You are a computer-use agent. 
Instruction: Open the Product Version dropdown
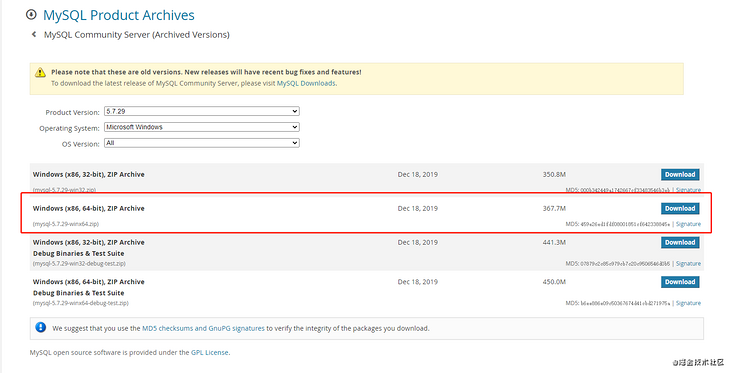click(202, 111)
